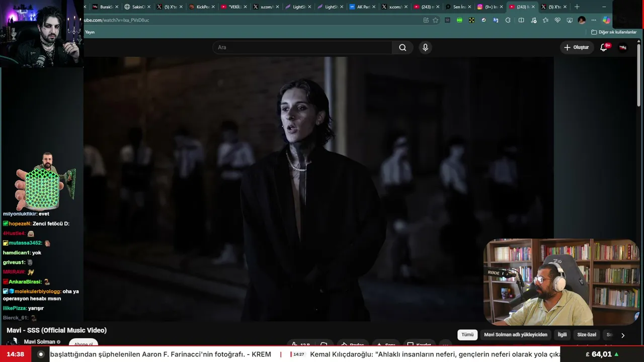Switch to the BurakS tab
Screen dimensions: 644x362
[106, 7]
